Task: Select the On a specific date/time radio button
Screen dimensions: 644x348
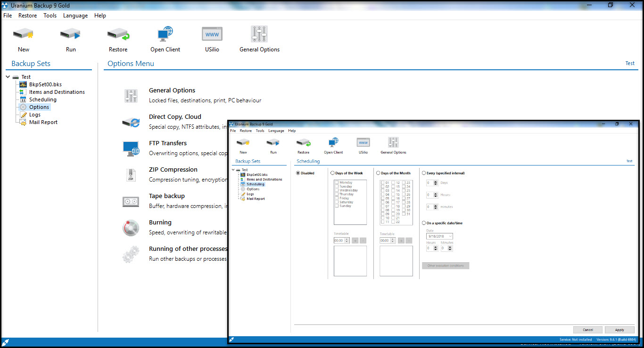Action: tap(424, 223)
